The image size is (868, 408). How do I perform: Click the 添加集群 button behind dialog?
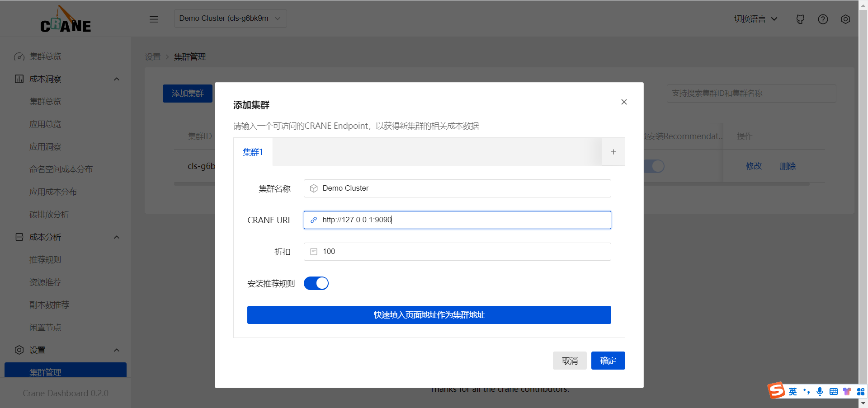[188, 94]
